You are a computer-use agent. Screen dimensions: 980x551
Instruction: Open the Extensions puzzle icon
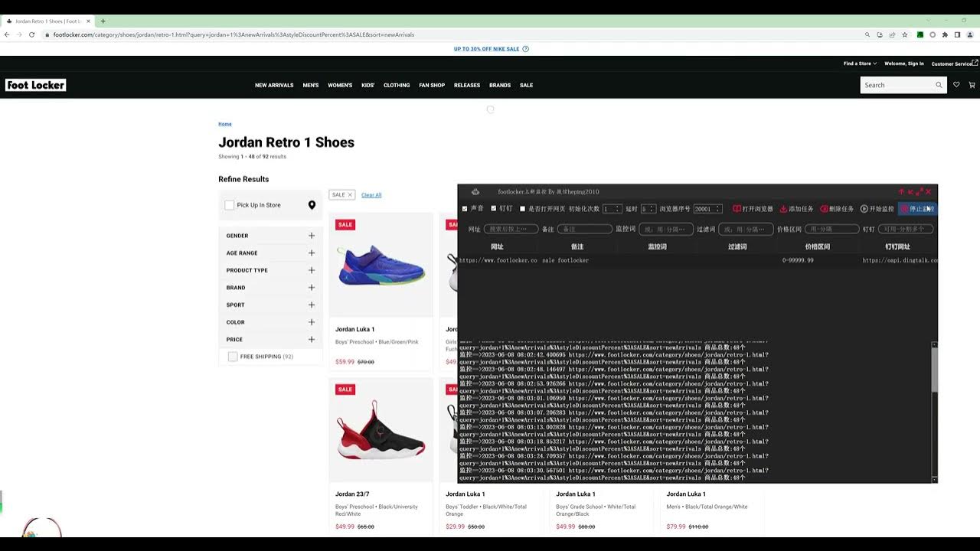pyautogui.click(x=945, y=34)
